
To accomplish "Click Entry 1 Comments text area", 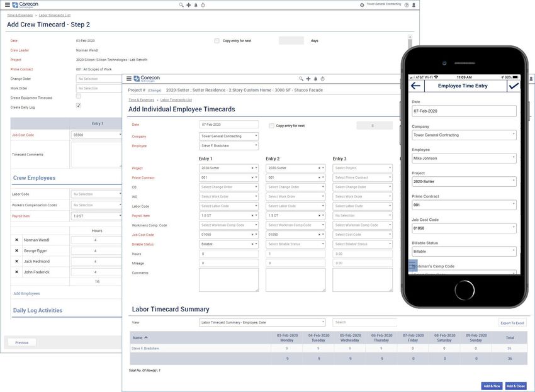I will pyautogui.click(x=228, y=280).
